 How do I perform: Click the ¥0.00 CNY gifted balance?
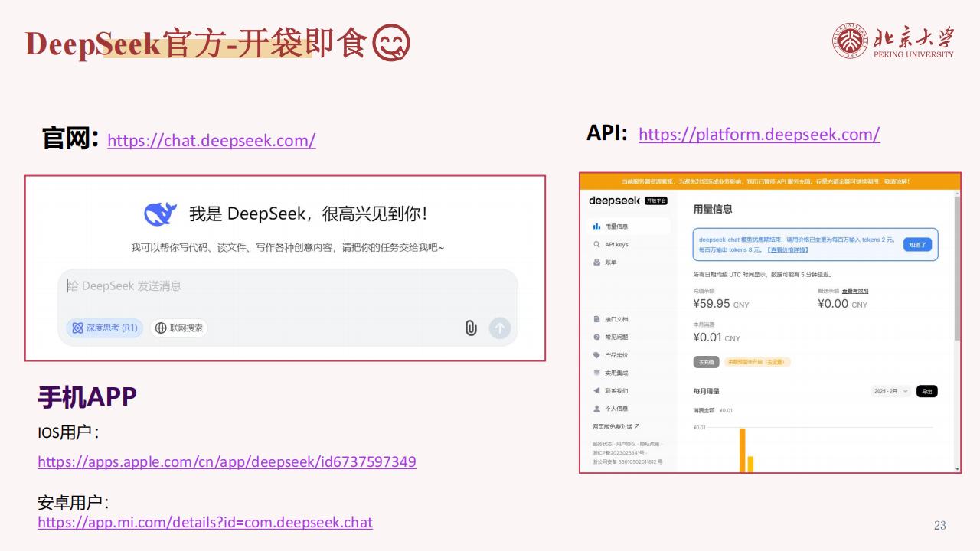click(842, 304)
